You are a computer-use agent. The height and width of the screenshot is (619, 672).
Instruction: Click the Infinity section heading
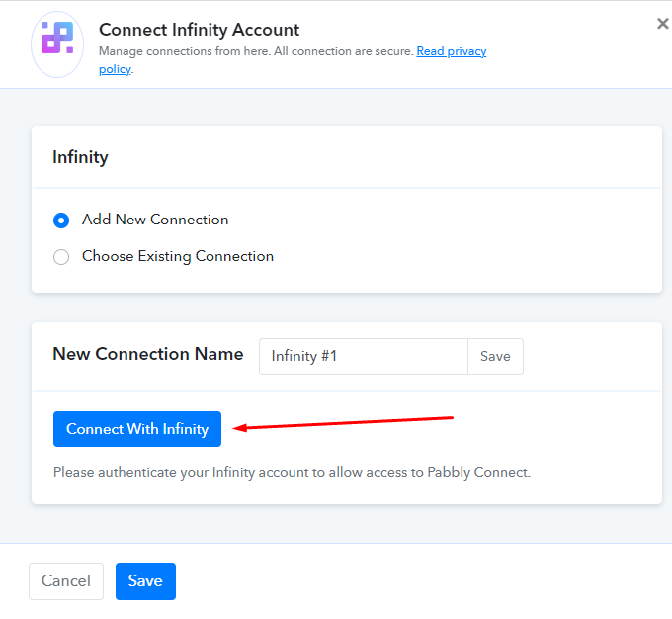80,157
